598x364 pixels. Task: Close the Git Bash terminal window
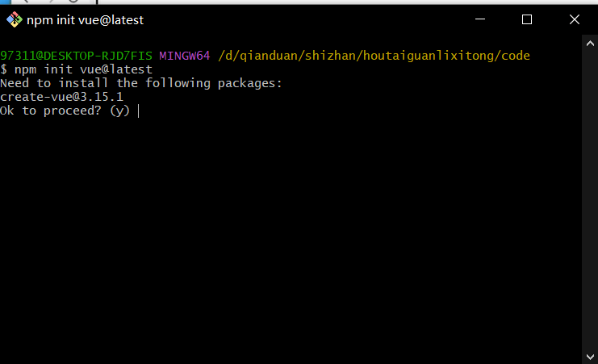[575, 19]
